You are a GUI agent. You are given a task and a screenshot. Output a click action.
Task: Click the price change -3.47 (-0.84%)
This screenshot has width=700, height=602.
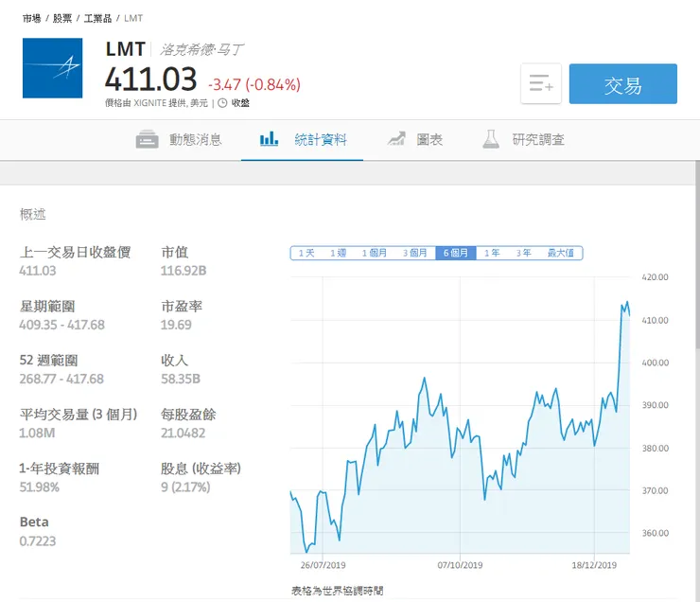click(254, 84)
